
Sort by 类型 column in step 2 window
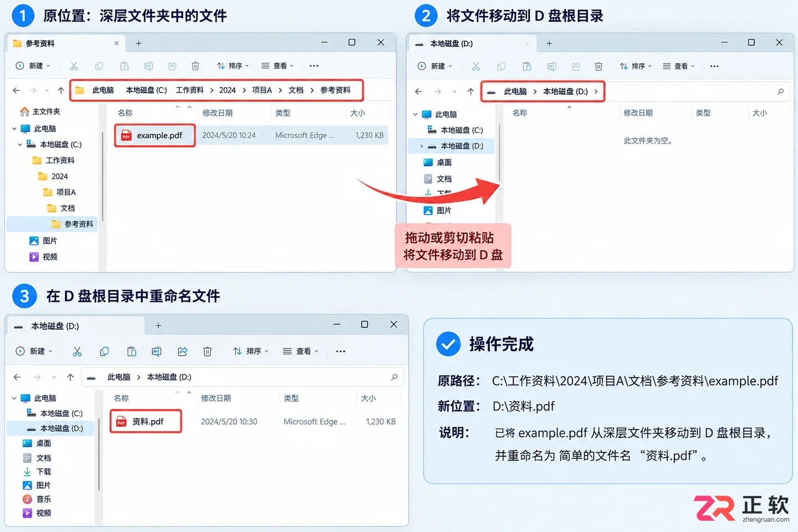pos(703,113)
